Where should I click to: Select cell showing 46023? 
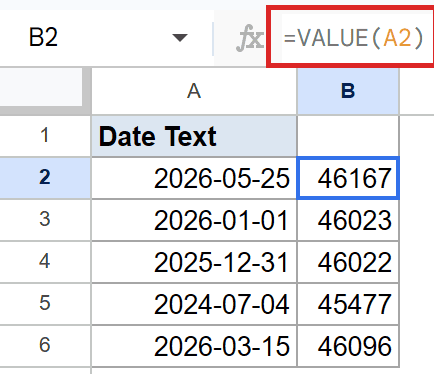348,220
